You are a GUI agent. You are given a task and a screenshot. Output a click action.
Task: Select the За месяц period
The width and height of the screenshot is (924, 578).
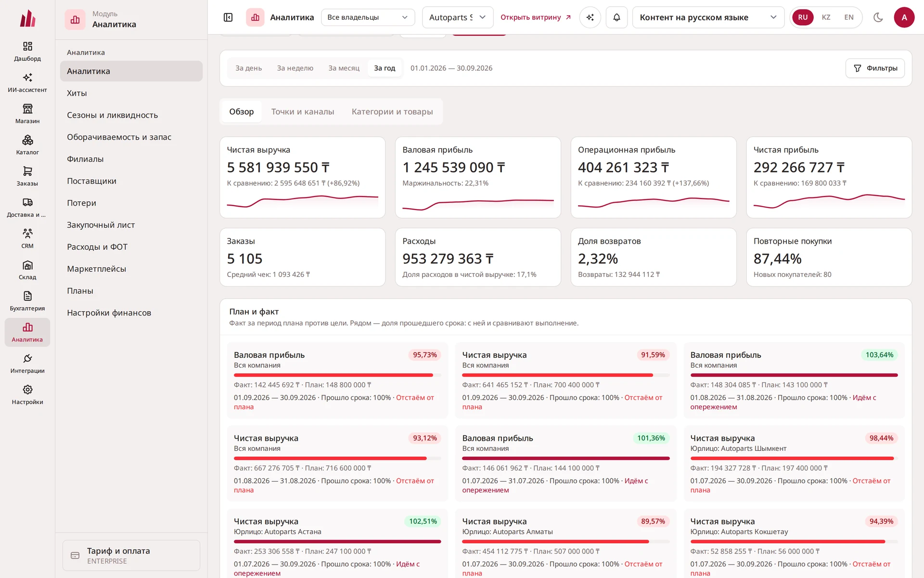pos(344,68)
